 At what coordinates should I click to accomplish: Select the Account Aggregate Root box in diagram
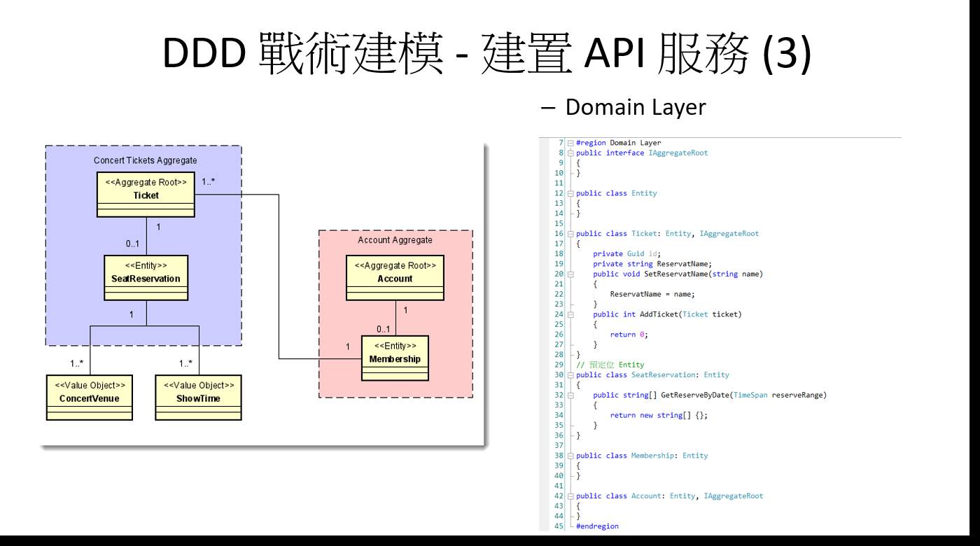395,276
